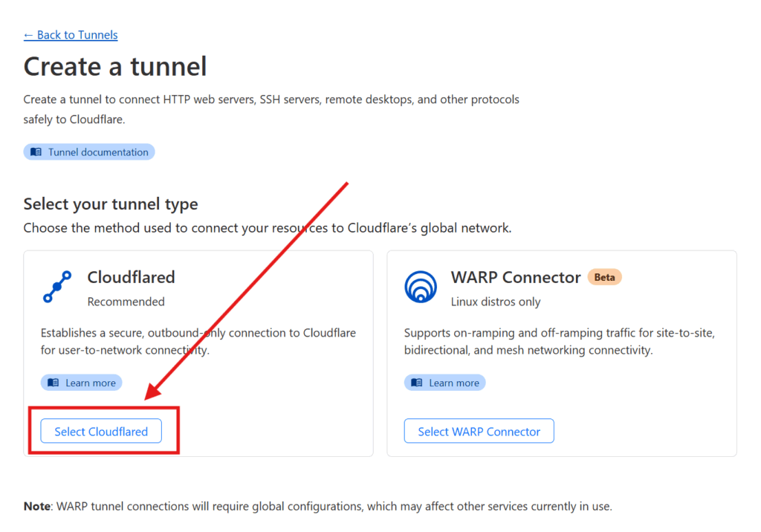Click book icon in Tunnel documentation badge

36,152
